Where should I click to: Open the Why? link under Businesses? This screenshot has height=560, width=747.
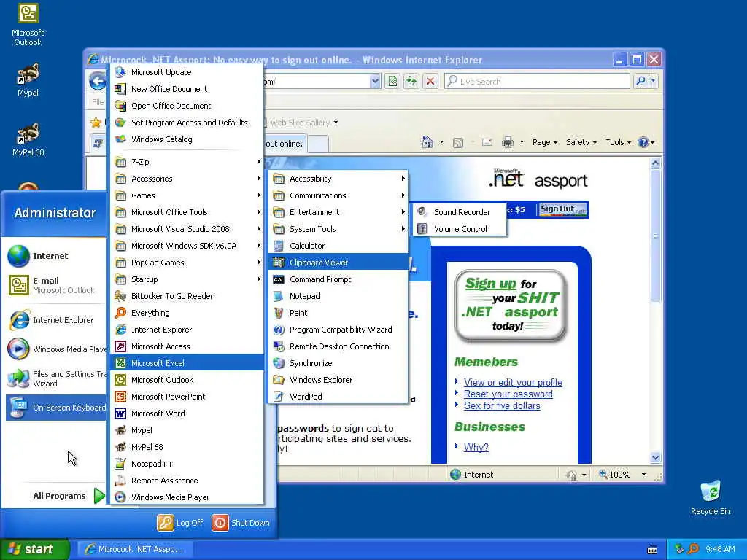click(476, 447)
